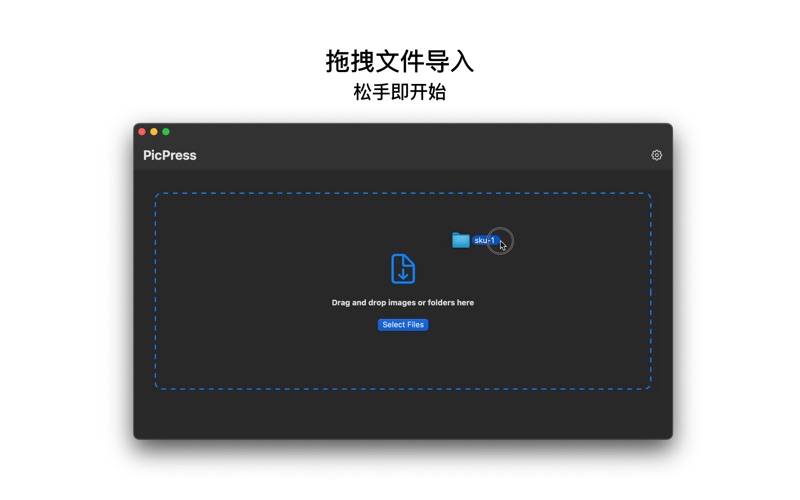Open settings via the gear icon
The image size is (800, 500).
pyautogui.click(x=656, y=155)
